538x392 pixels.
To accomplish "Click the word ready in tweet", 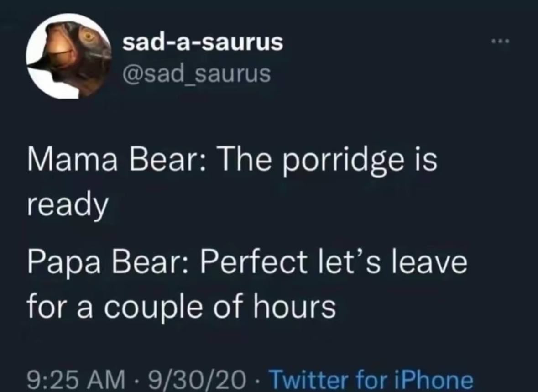I will tap(68, 206).
